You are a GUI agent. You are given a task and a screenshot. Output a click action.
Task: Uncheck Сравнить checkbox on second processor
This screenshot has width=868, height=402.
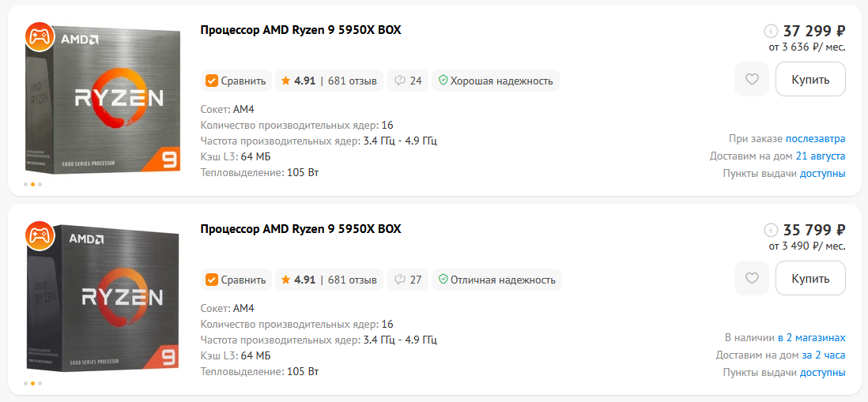[211, 280]
